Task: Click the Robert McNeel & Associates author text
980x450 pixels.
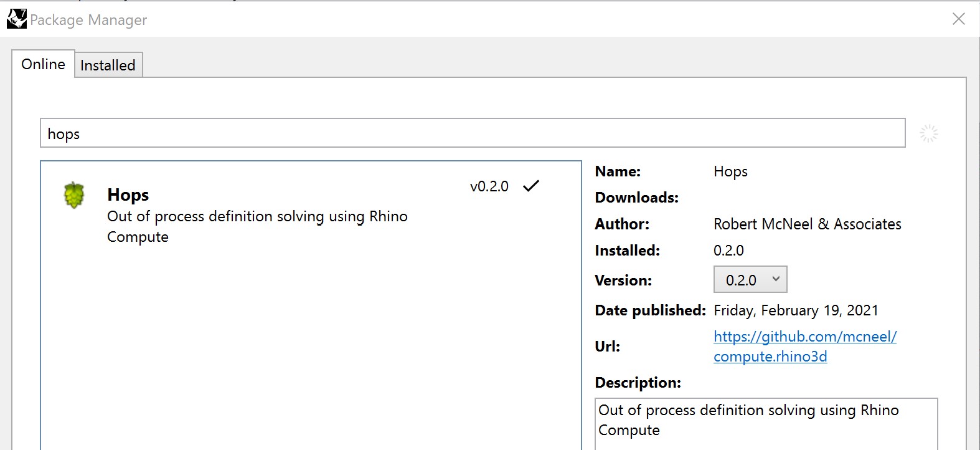Action: [x=807, y=224]
